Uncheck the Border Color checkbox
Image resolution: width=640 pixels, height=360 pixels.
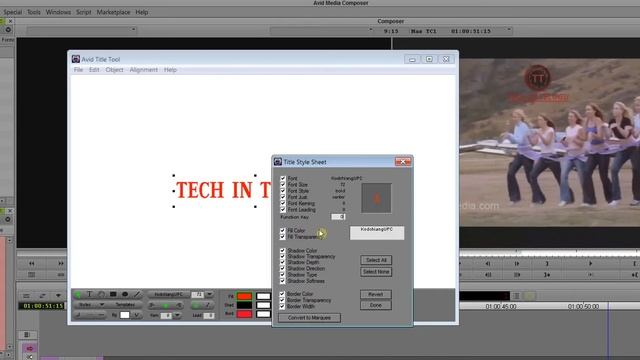[282, 294]
